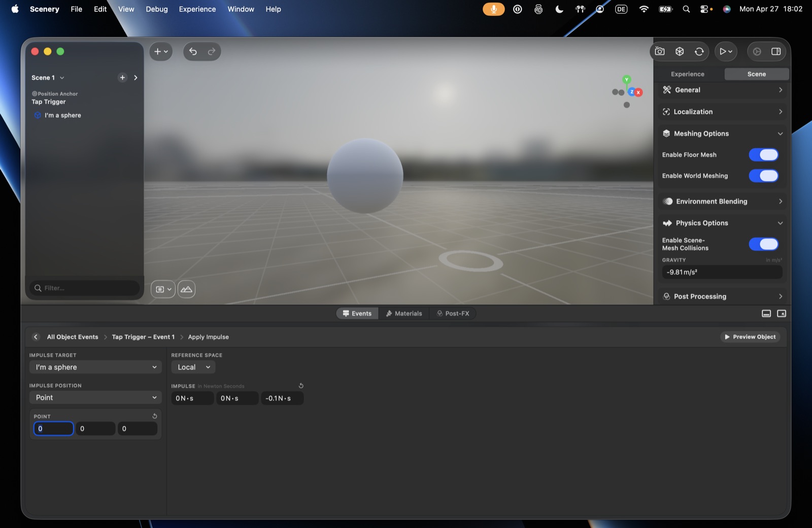Viewport: 812px width, 528px height.
Task: Click the second Point coordinate field
Action: click(95, 428)
